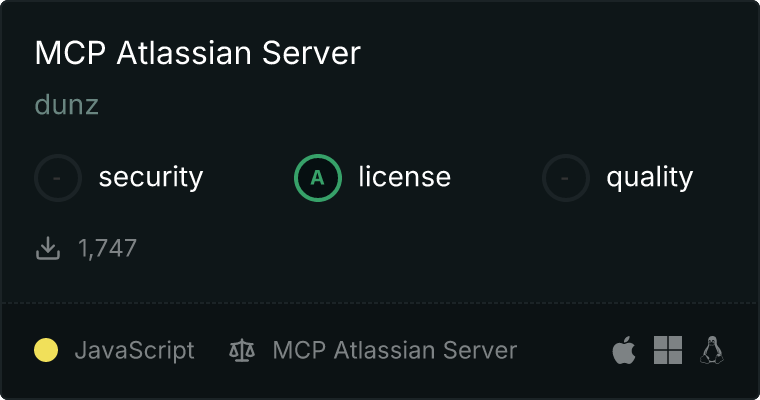Open the MCP Atlassian Server title
The height and width of the screenshot is (400, 760).
(198, 52)
